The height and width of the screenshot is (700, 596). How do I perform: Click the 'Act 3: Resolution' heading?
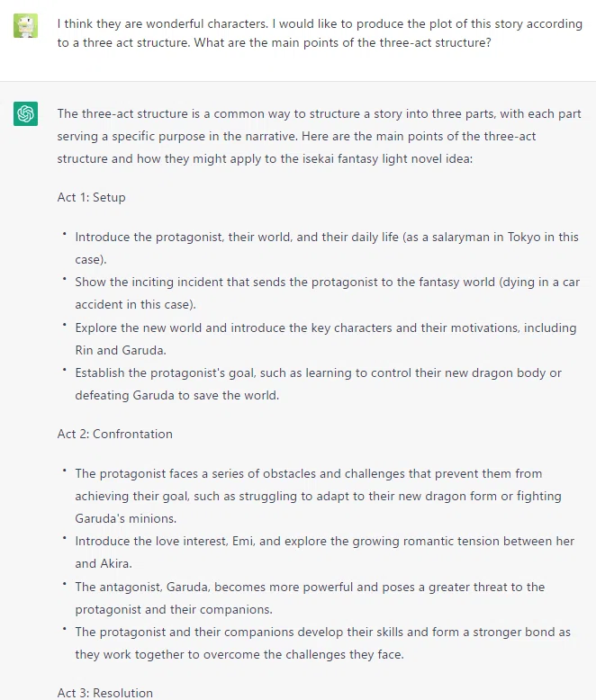coord(105,693)
